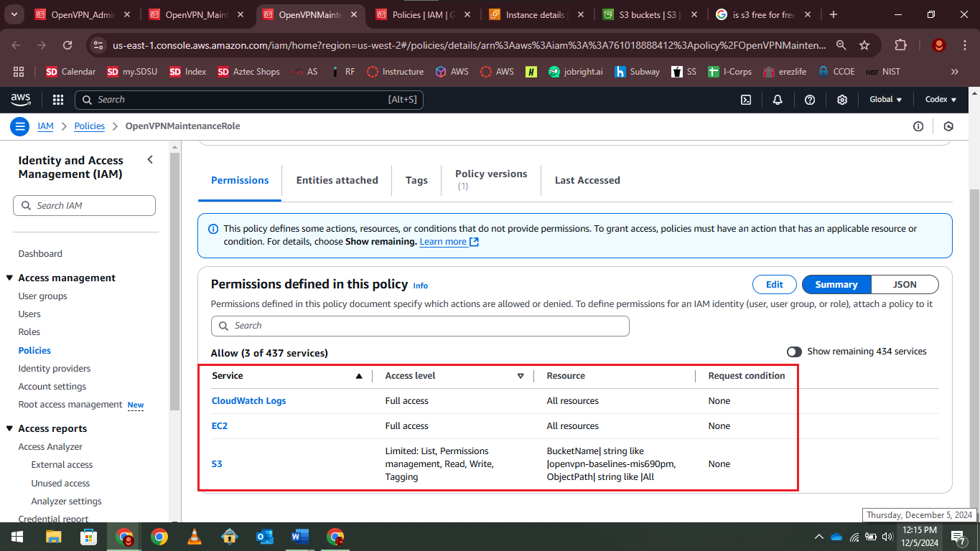Follow the Learn more link in the banner
980x551 pixels.
pyautogui.click(x=449, y=242)
